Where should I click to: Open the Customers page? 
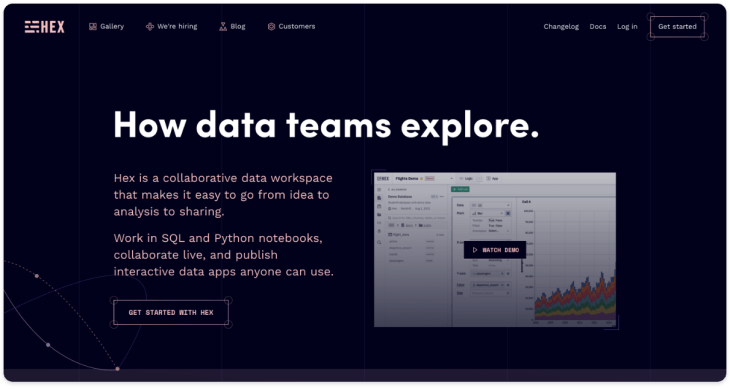[x=297, y=27]
